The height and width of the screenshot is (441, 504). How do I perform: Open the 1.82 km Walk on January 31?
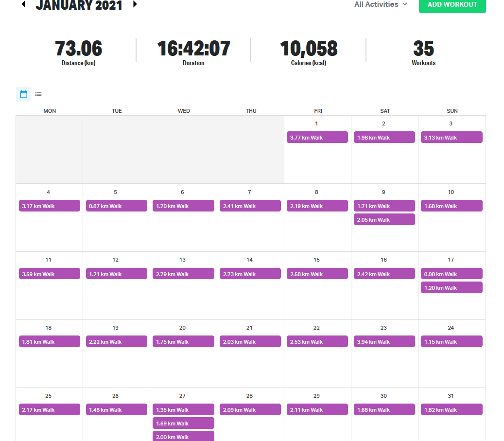click(x=451, y=410)
